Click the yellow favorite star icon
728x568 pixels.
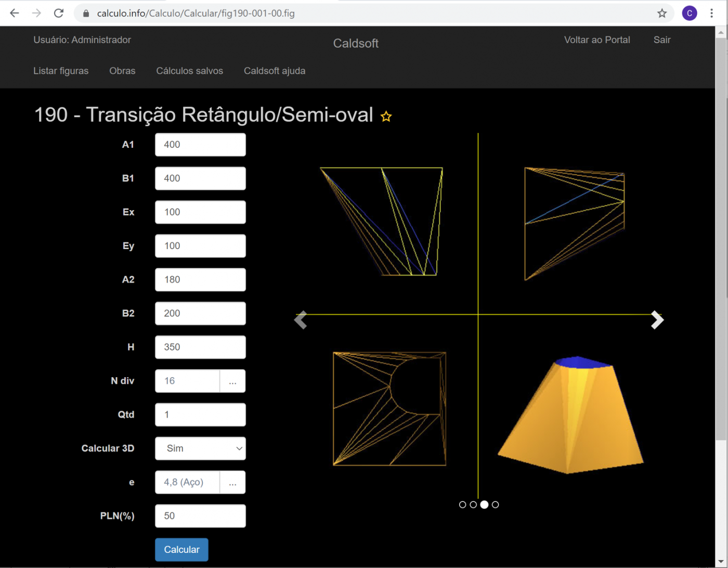coord(386,117)
